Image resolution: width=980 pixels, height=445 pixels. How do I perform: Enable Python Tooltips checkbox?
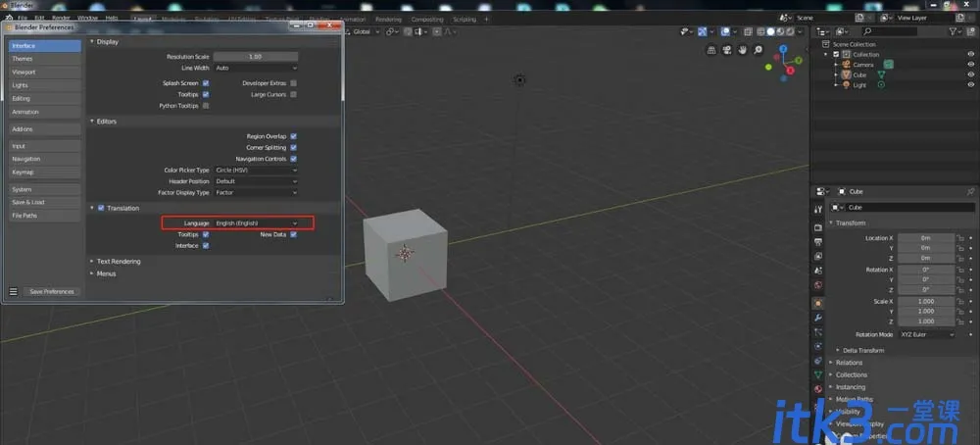pos(206,106)
